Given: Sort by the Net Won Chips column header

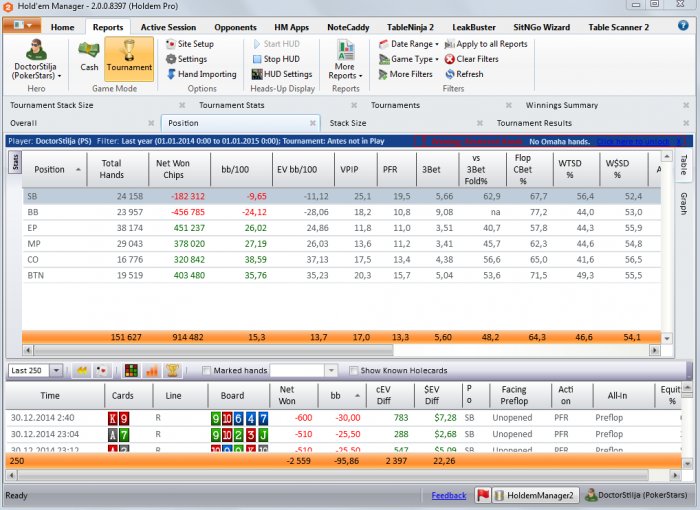Looking at the screenshot, I should (174, 169).
